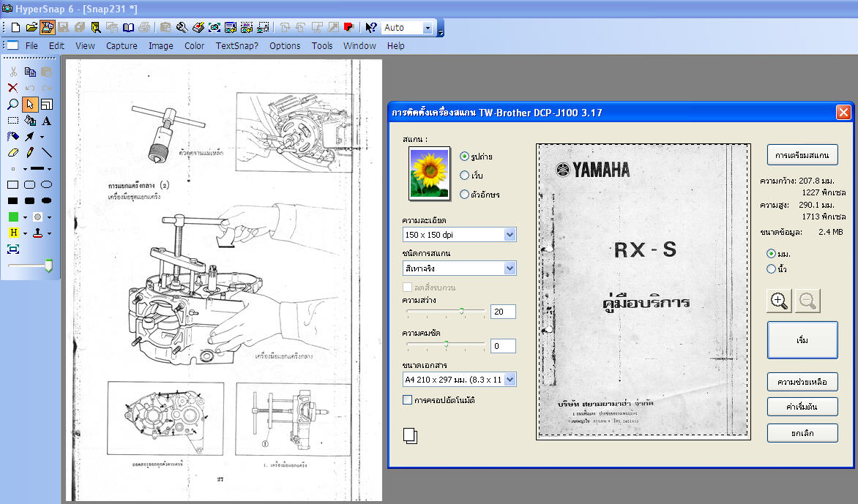Expand the green foreground color dropdown arrow
Image resolution: width=858 pixels, height=504 pixels.
25,217
